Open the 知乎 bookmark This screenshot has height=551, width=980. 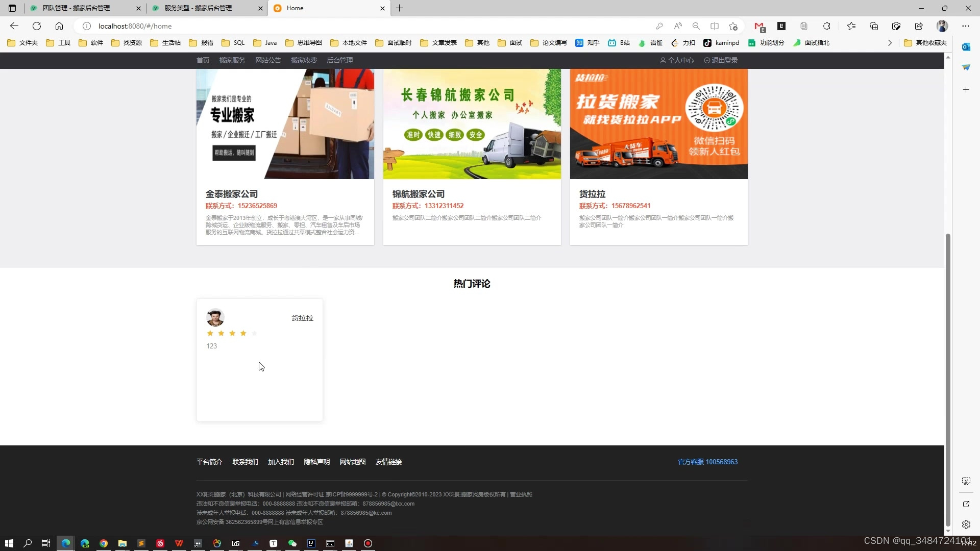pyautogui.click(x=587, y=43)
